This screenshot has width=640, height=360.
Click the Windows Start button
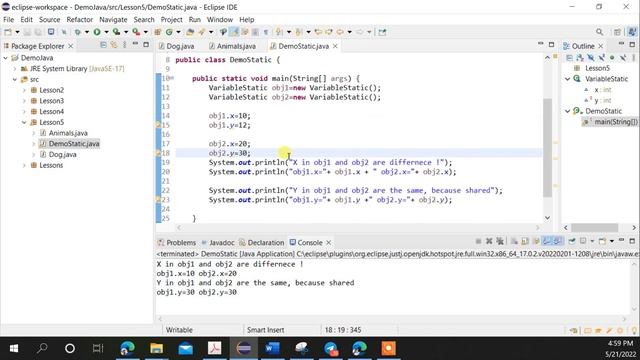point(13,348)
